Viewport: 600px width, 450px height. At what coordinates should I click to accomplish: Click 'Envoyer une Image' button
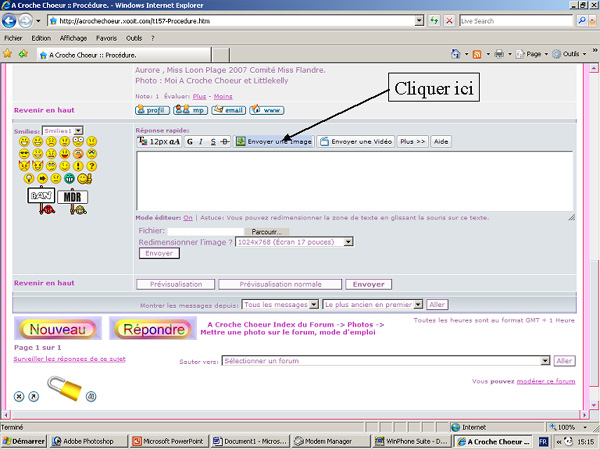click(274, 142)
